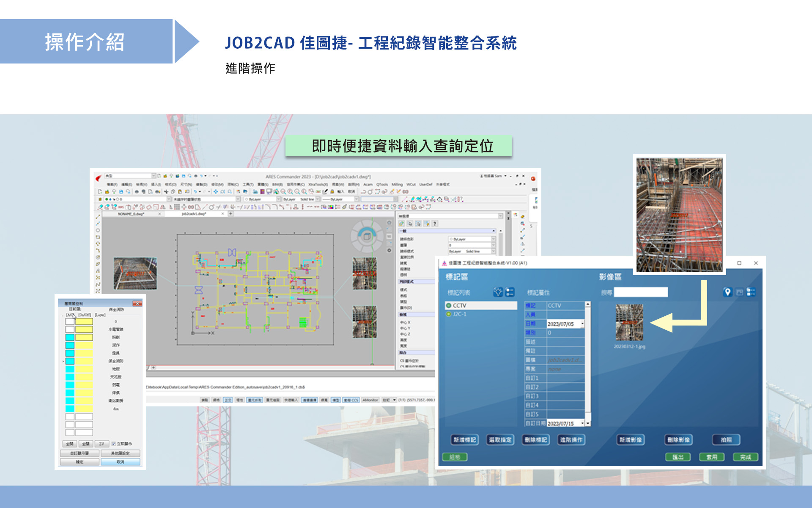
Task: Select the Circle tool in left draw toolbar
Action: coord(98,230)
